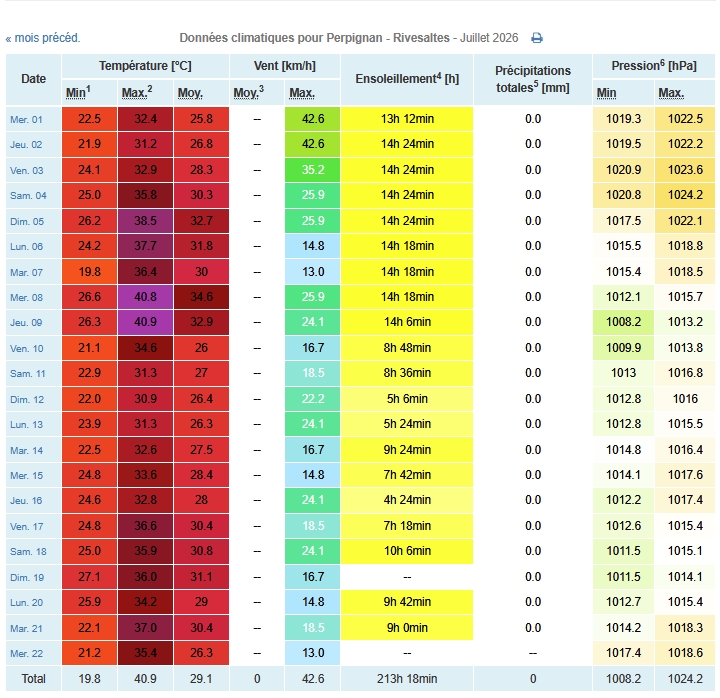This screenshot has height=698, width=720.
Task: Open the Mar. 14 date link
Action: (26, 450)
